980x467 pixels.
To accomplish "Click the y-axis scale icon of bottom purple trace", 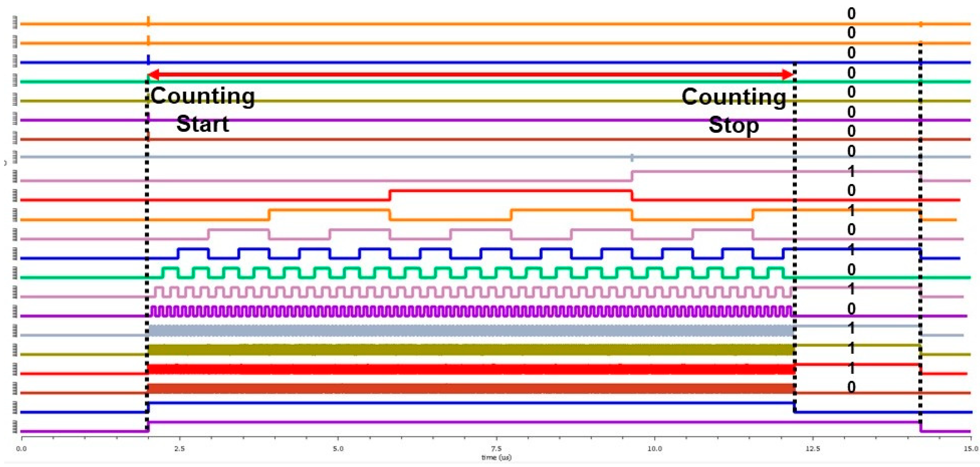I will [15, 427].
